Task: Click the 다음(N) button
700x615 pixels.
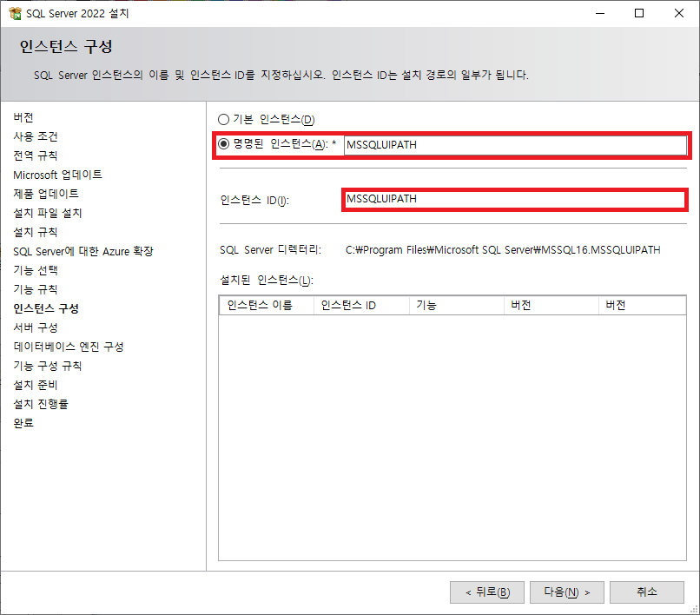Action: point(566,592)
